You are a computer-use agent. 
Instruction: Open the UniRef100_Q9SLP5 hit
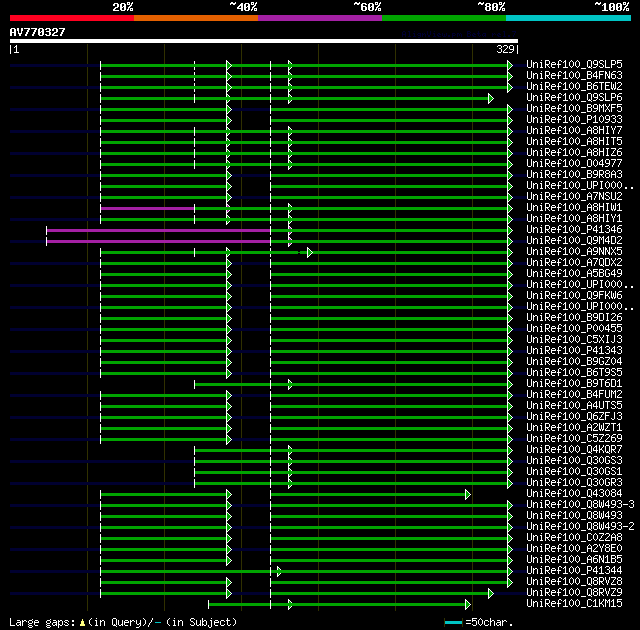(574, 64)
